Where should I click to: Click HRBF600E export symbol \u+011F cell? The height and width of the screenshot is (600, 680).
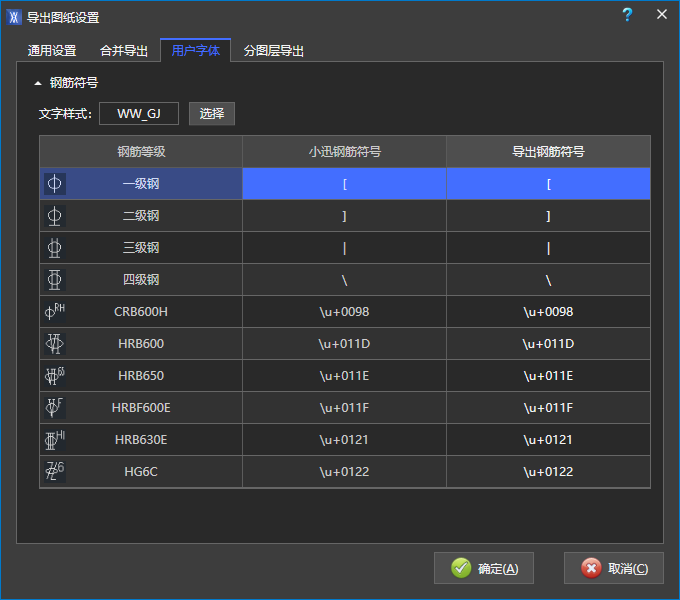(549, 408)
